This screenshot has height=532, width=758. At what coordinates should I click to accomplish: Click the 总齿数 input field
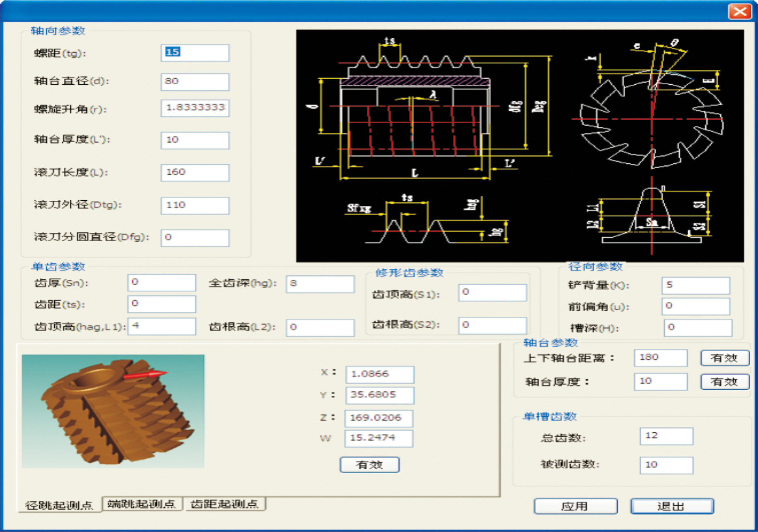click(666, 436)
